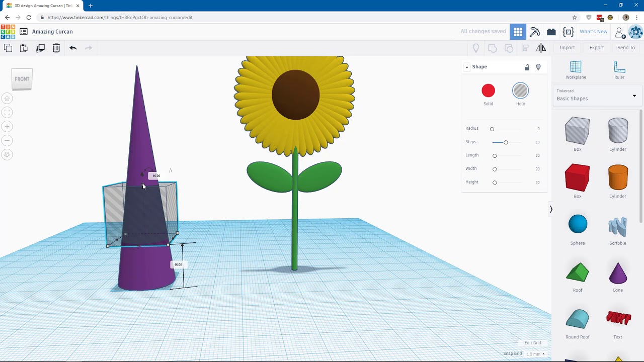644x362 pixels.
Task: Open What's New link
Action: click(x=594, y=32)
